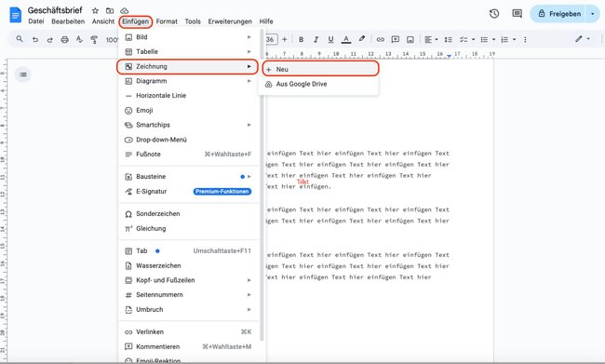
Task: Open the Format menu
Action: pos(167,21)
